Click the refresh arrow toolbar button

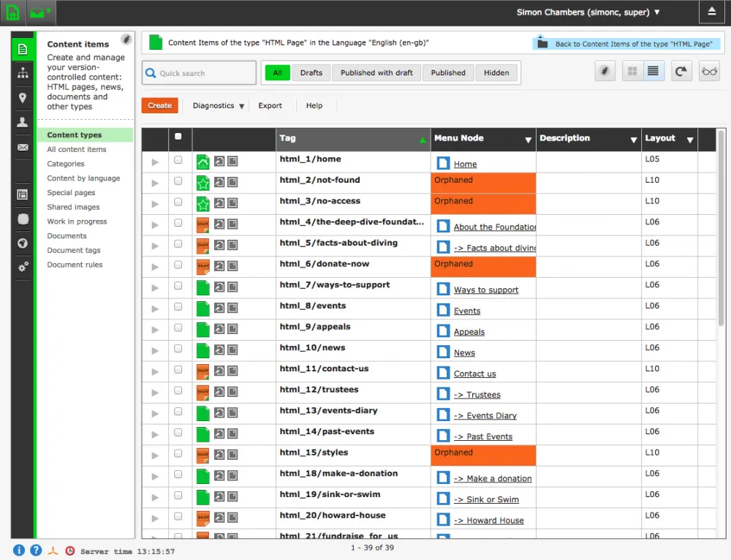pyautogui.click(x=681, y=72)
